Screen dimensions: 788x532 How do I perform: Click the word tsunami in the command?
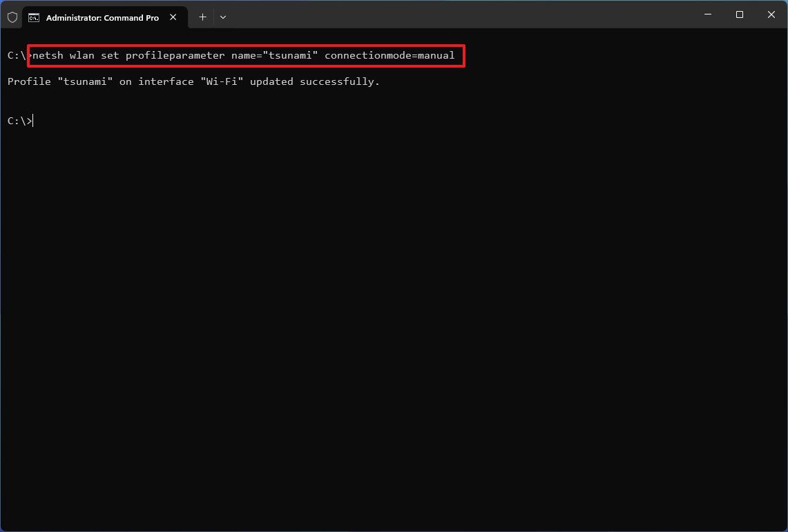pyautogui.click(x=291, y=55)
